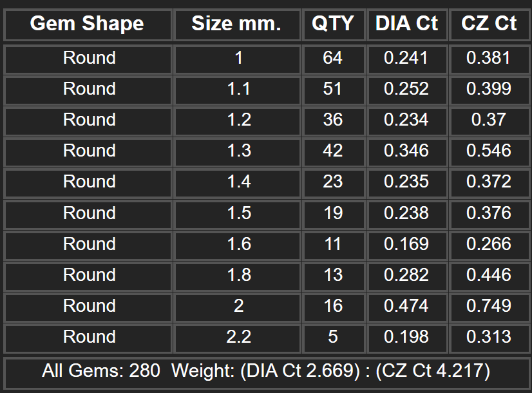Click the Gem Shape column header

(88, 24)
